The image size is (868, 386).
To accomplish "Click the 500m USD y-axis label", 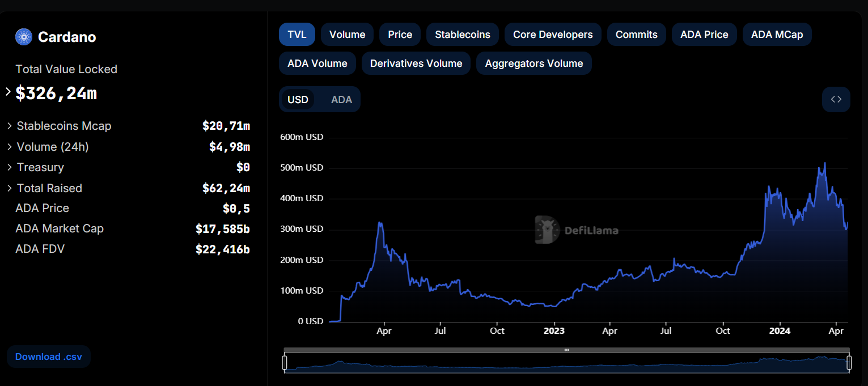I will pyautogui.click(x=302, y=168).
